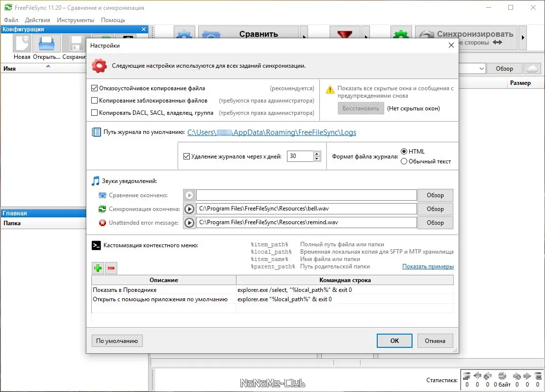The width and height of the screenshot is (545, 392).
Task: Select Открыть с помощью приложения cell
Action: 164,299
